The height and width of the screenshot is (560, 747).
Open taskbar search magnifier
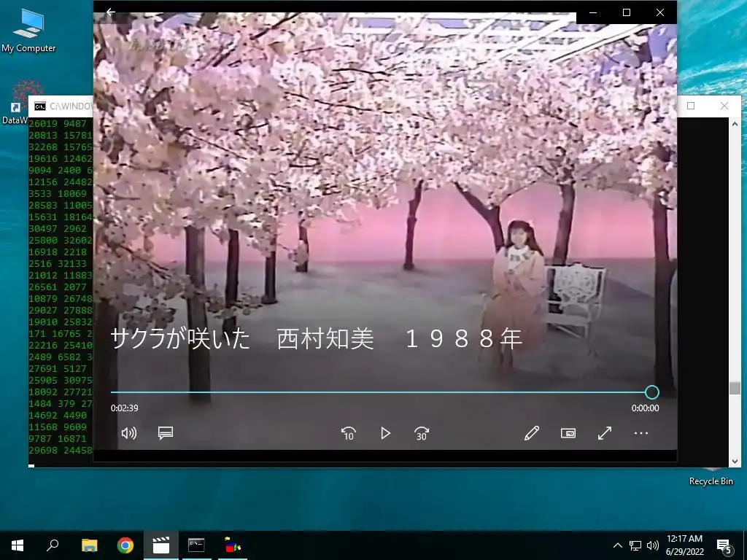click(x=53, y=545)
